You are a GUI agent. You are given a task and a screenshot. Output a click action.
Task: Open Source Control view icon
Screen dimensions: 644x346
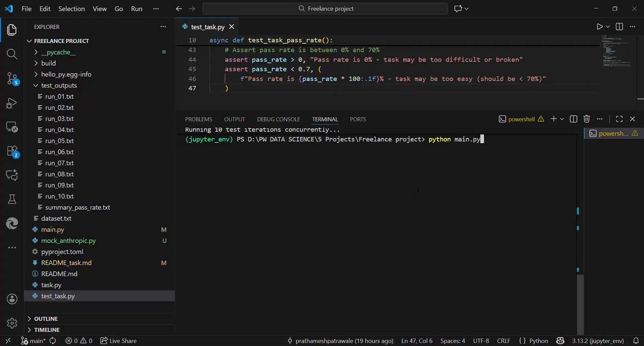pos(12,78)
